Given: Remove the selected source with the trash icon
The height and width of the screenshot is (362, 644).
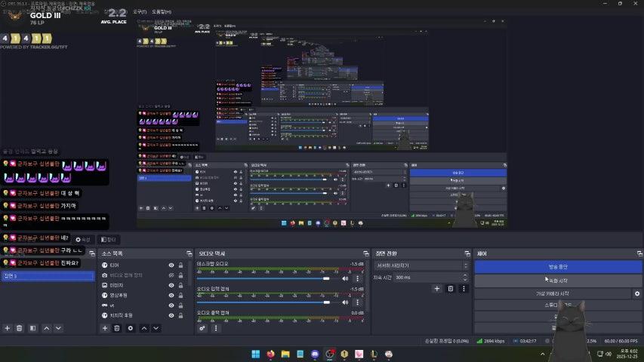Looking at the screenshot, I should [x=117, y=328].
